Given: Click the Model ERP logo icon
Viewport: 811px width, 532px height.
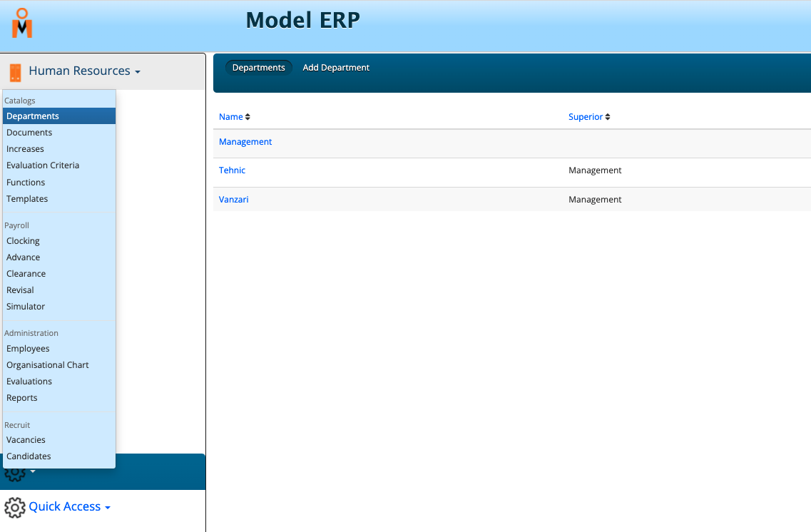Looking at the screenshot, I should point(22,24).
